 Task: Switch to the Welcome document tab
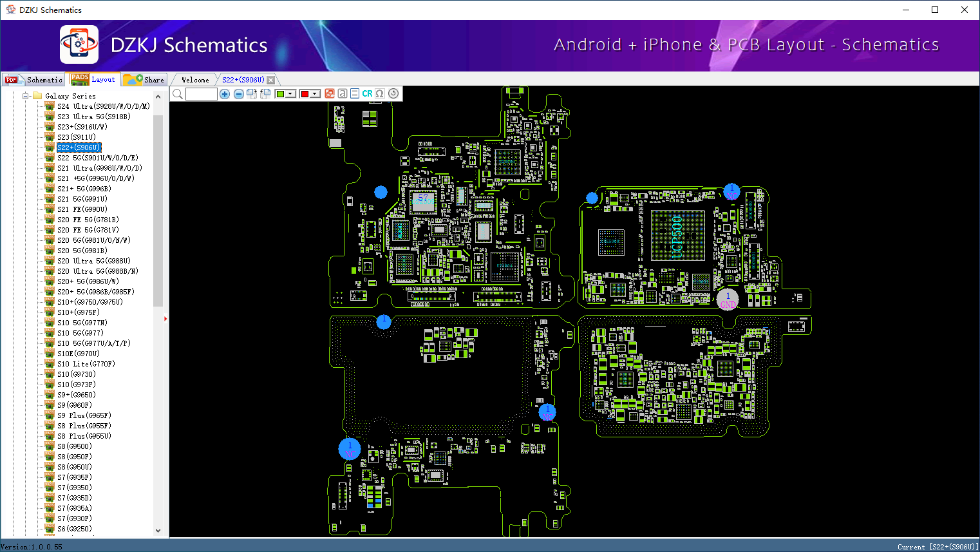coord(195,80)
